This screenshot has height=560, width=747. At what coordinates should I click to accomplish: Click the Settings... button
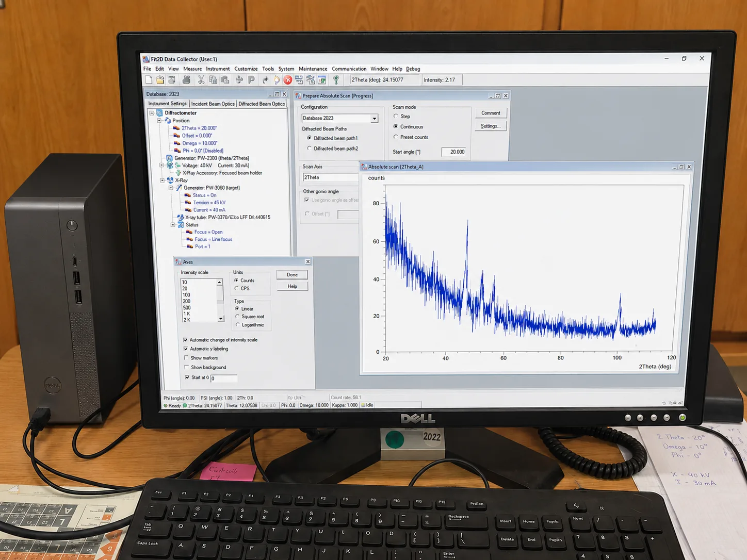[x=491, y=126]
